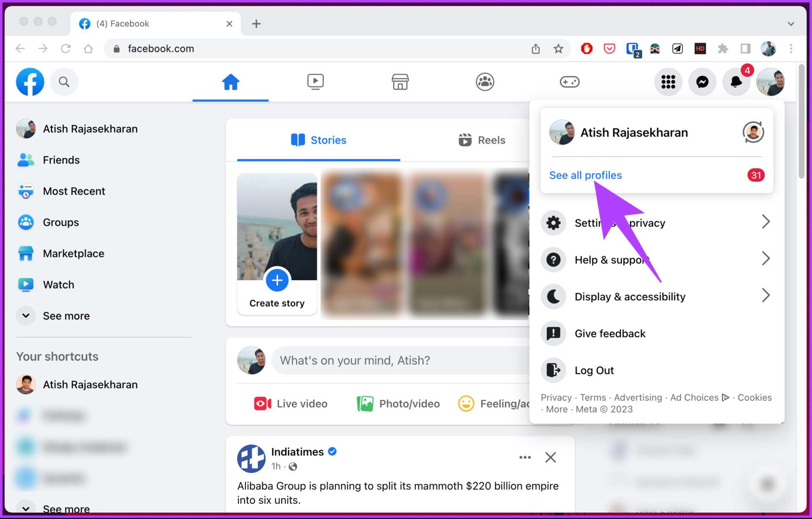Screen dimensions: 812x519
Task: Click the Facebook logo icon
Action: pyautogui.click(x=30, y=82)
